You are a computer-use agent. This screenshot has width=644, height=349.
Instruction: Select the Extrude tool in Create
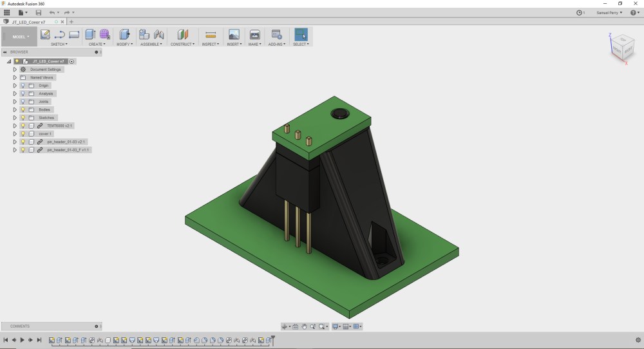coord(90,35)
